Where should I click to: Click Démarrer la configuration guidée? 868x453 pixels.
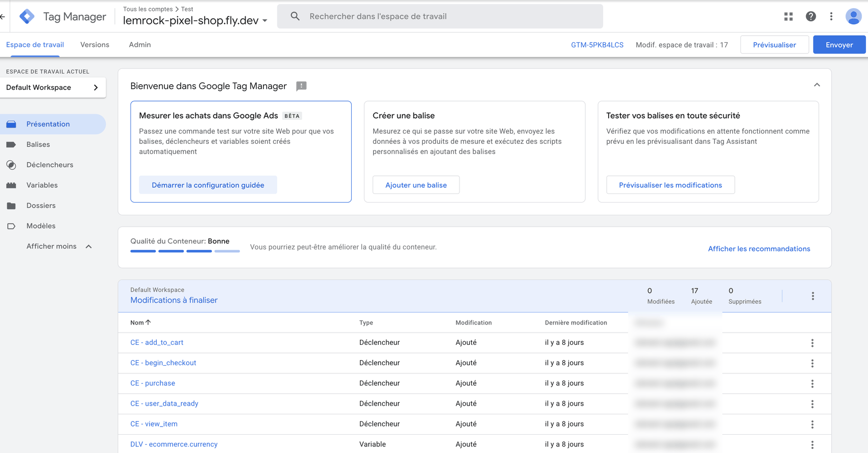coord(208,185)
